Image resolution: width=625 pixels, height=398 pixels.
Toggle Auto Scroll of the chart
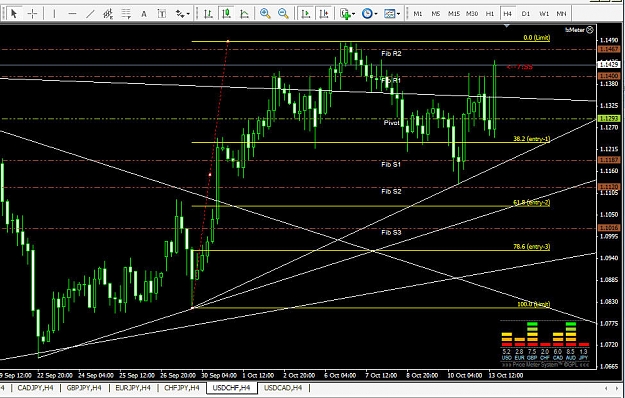pos(306,14)
